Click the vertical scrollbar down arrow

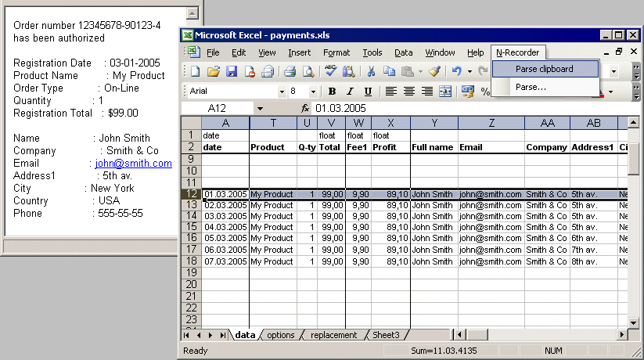[x=634, y=323]
